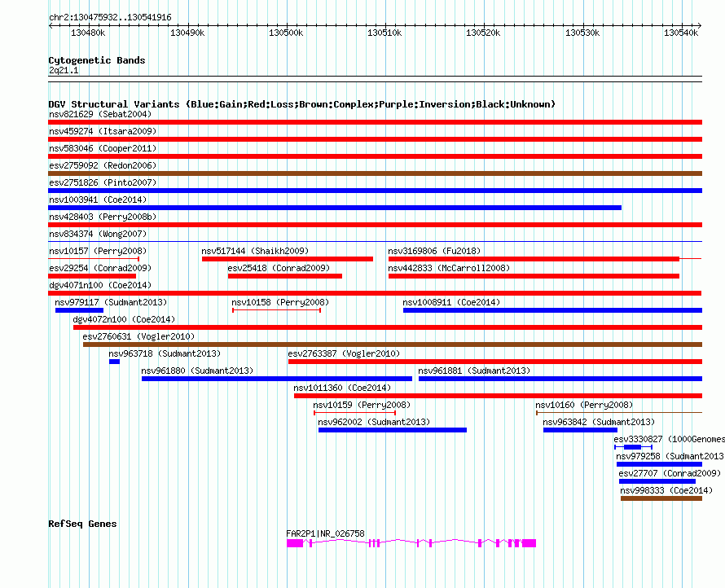Select the nsv459274 (Itsara2009) red loss bar
This screenshot has width=725, height=588.
(375, 139)
